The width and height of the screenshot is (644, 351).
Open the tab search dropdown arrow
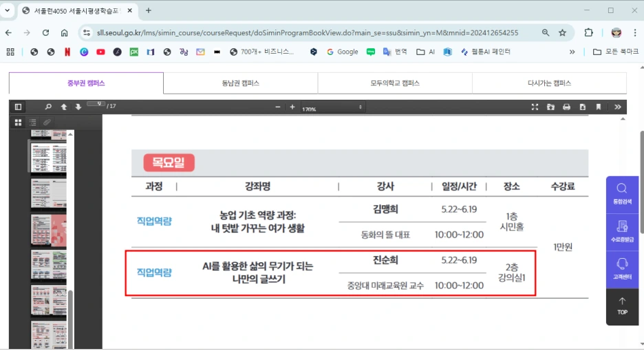[x=7, y=10]
